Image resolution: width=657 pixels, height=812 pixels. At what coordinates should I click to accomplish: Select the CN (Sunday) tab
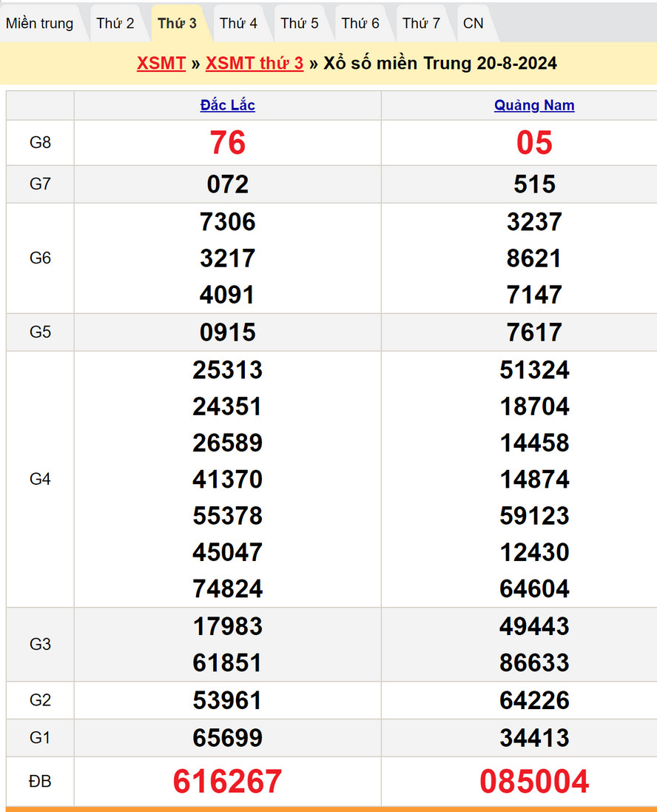coord(474,24)
